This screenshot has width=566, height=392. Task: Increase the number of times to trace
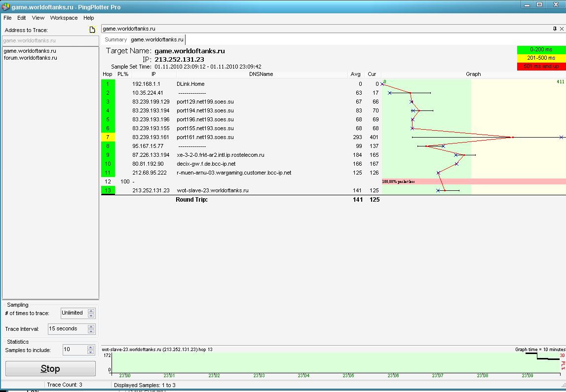click(91, 311)
